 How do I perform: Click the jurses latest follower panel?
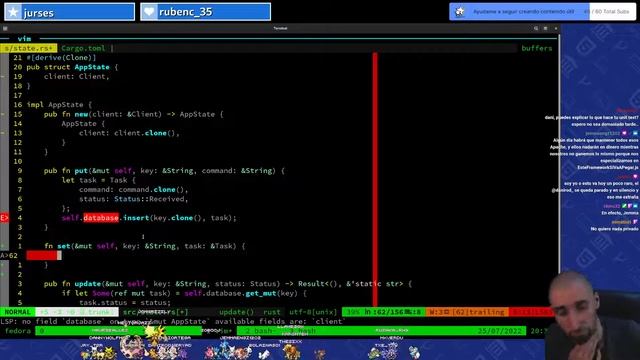tap(69, 12)
